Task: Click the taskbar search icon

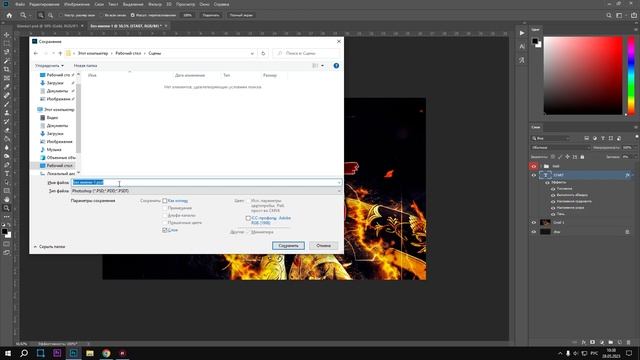Action: click(x=24, y=353)
